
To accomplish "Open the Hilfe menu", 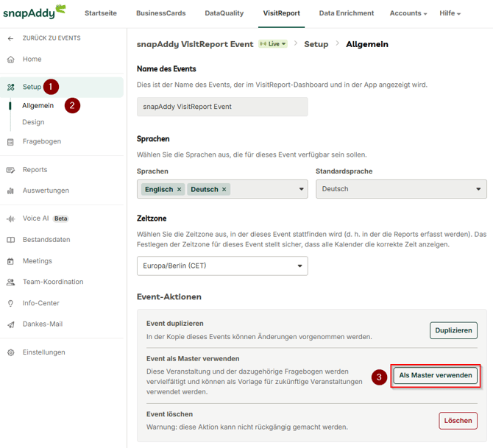I will (x=450, y=13).
